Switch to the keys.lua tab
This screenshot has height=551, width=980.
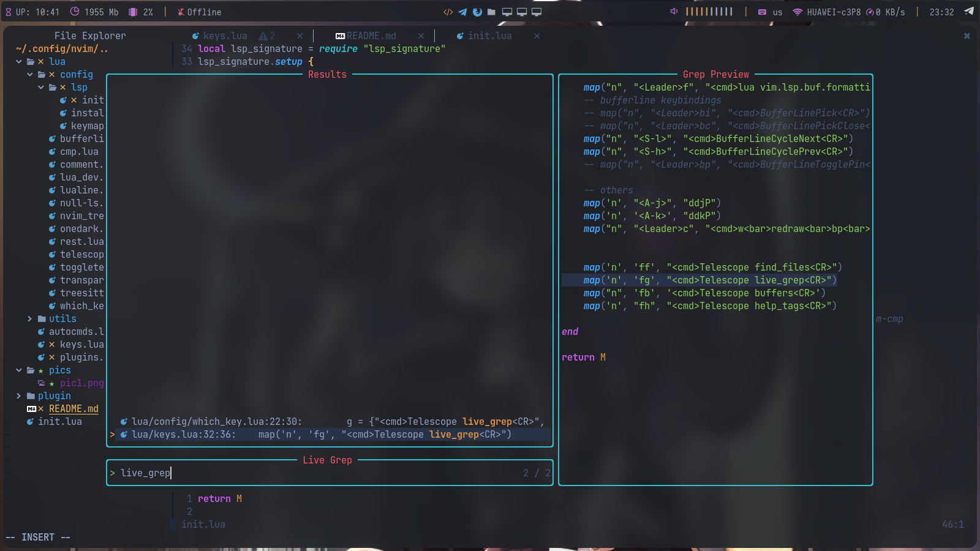[225, 36]
